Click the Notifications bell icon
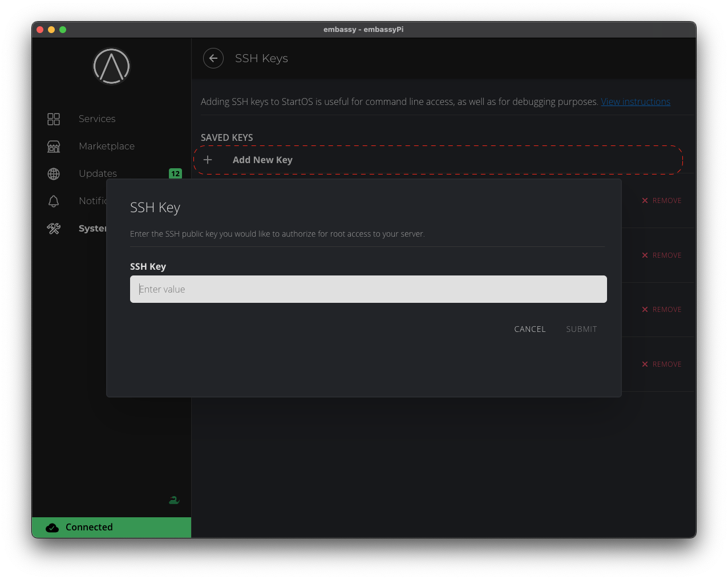The height and width of the screenshot is (580, 728). pyautogui.click(x=54, y=201)
